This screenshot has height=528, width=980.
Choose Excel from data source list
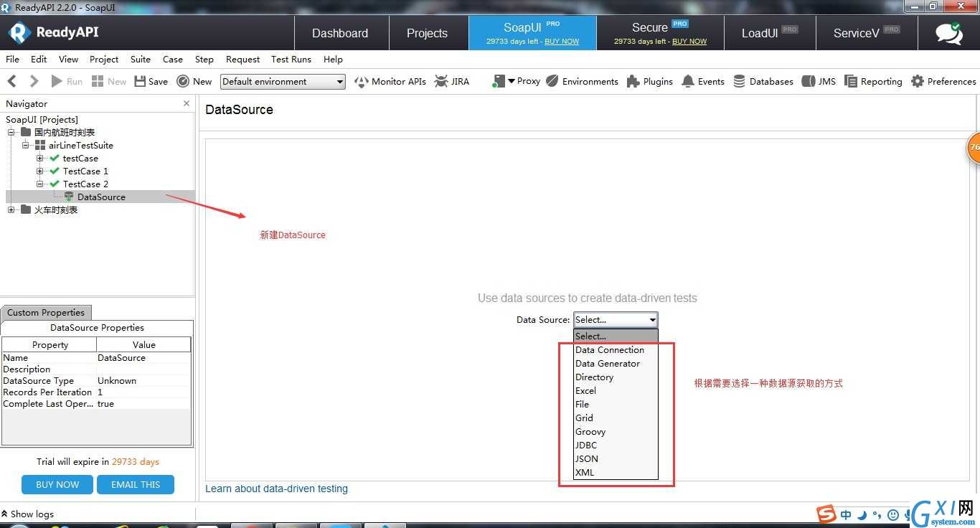616,390
